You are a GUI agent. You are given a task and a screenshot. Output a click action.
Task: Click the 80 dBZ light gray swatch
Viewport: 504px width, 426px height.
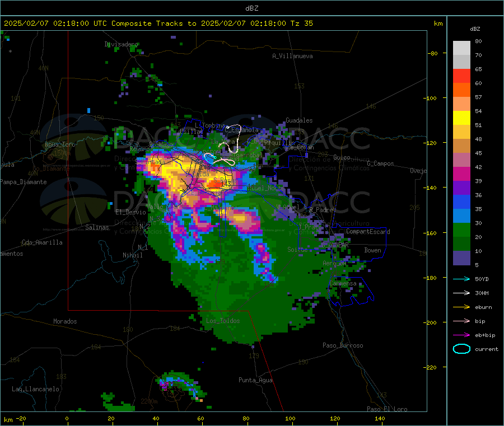461,48
